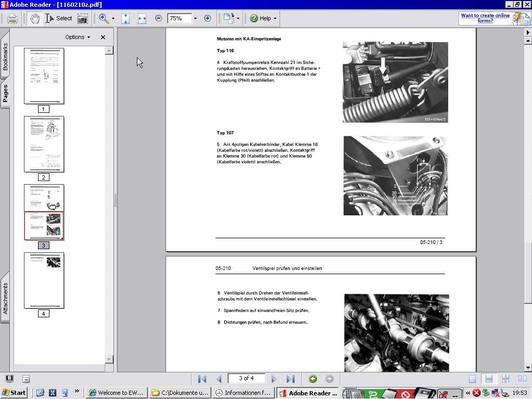
Task: Click the green Previous View button
Action: (x=313, y=379)
